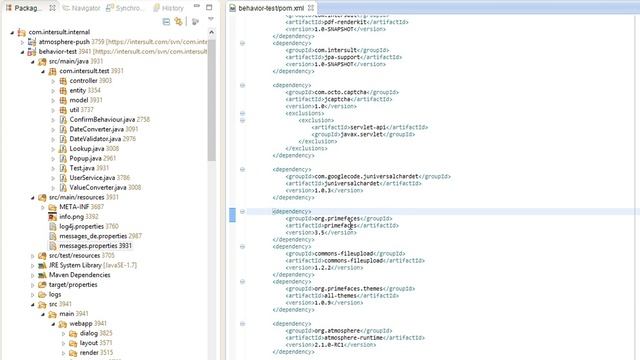Collapse com.intersult.test package
Viewport: 640px width, 360px height.
(x=43, y=71)
